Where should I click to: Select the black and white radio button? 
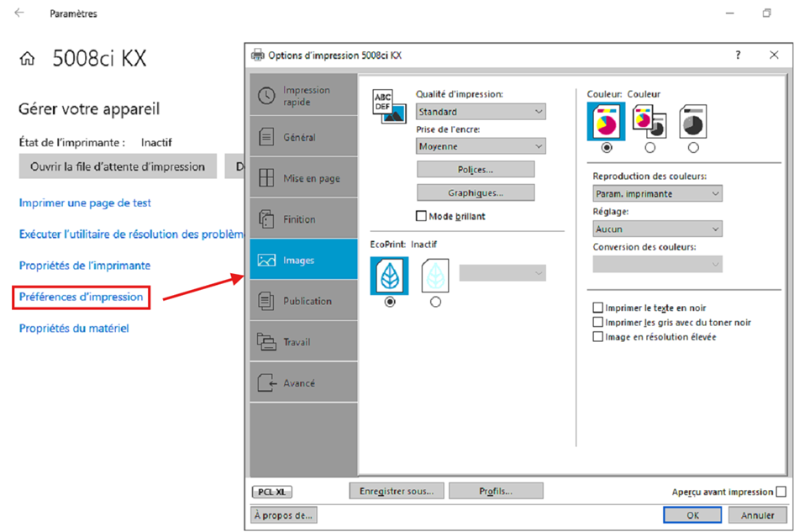(x=693, y=147)
